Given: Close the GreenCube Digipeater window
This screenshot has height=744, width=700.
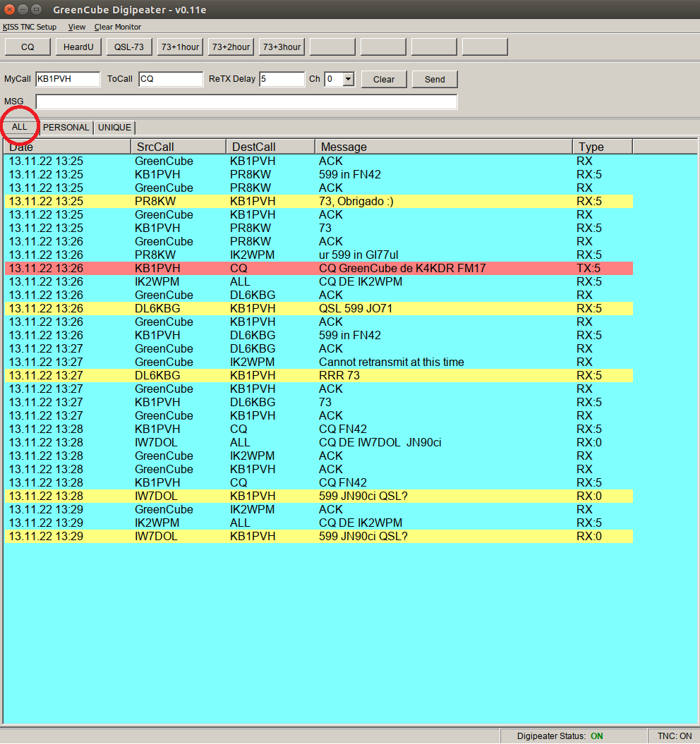Looking at the screenshot, I should [x=9, y=9].
